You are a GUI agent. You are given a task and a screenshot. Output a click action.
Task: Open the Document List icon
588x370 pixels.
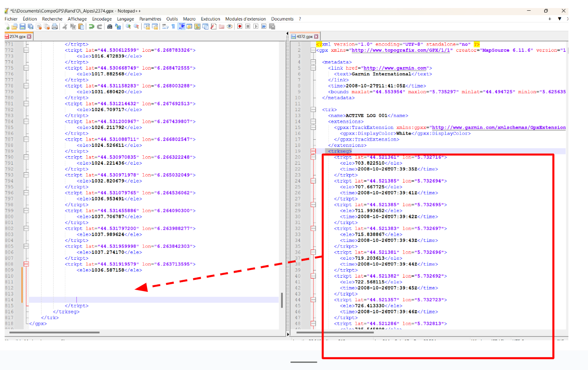[205, 26]
